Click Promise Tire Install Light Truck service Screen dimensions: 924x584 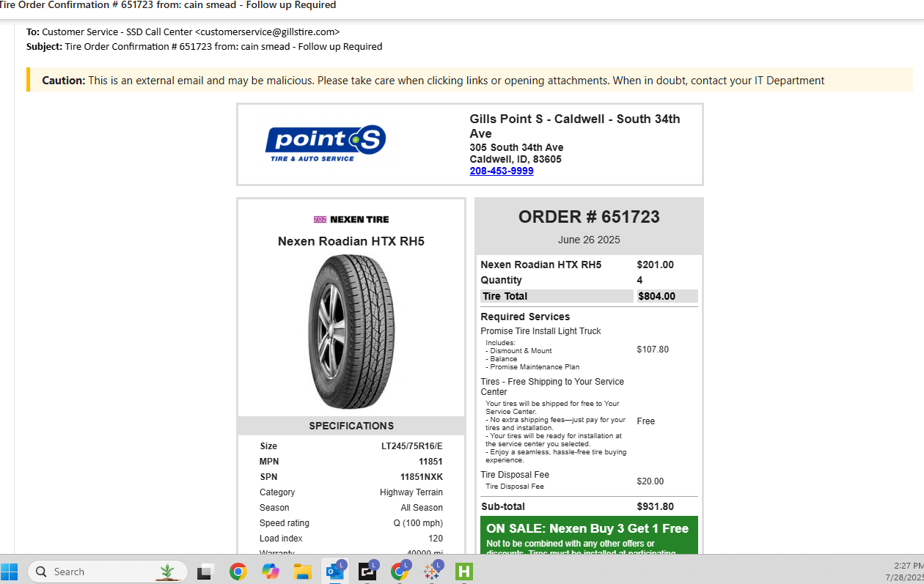tap(541, 331)
